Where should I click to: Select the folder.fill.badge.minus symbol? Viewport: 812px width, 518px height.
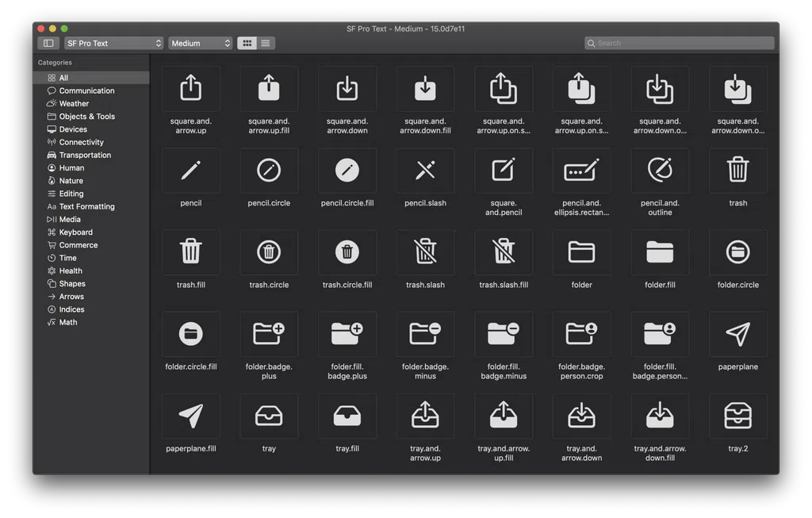pyautogui.click(x=504, y=334)
